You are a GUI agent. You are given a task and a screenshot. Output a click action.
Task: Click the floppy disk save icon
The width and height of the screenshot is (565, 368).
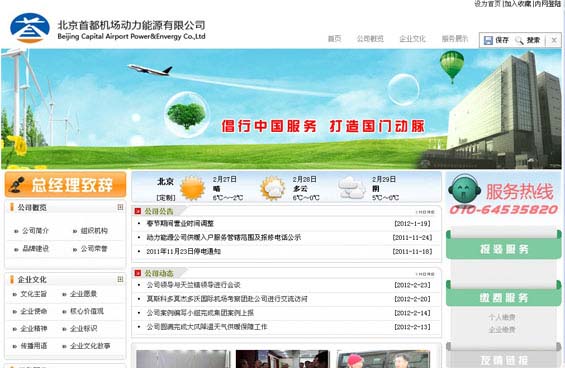tap(488, 40)
